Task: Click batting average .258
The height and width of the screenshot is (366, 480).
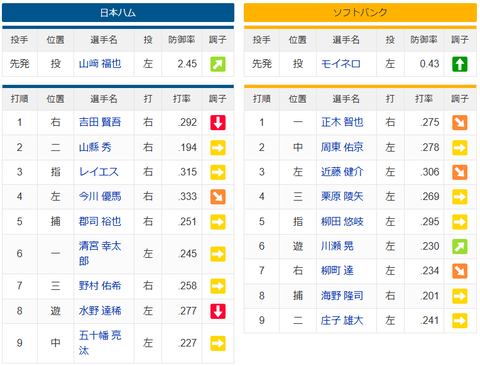Action: click(188, 286)
